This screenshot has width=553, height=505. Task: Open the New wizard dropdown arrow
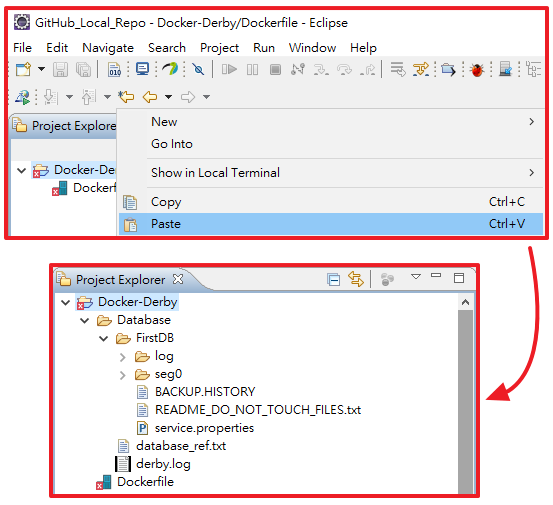tap(42, 69)
